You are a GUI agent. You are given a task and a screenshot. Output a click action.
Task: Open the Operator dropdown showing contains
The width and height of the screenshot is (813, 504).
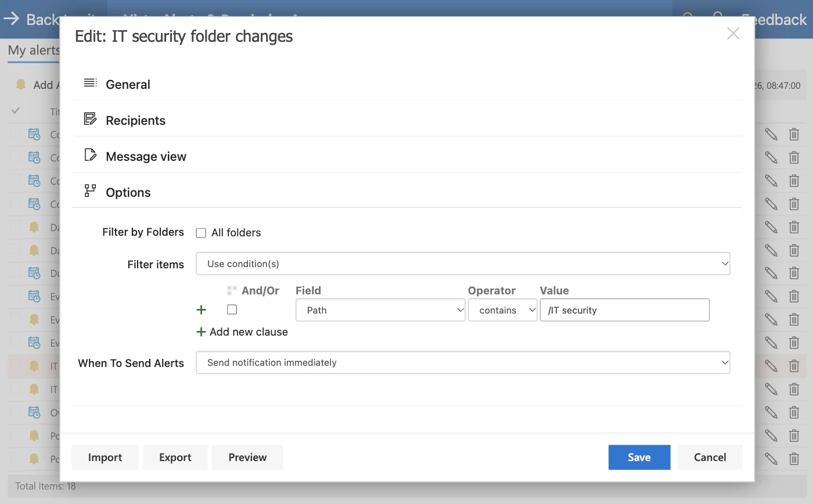[502, 310]
